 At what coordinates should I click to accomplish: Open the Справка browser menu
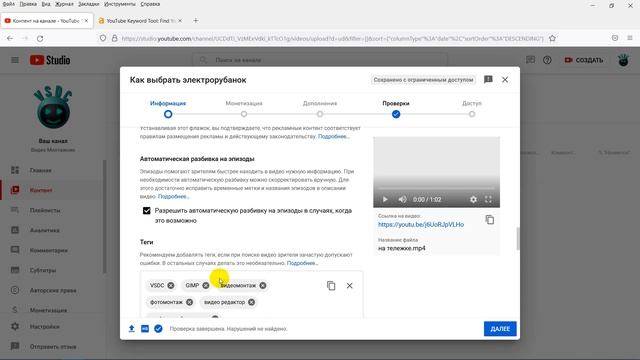(150, 4)
